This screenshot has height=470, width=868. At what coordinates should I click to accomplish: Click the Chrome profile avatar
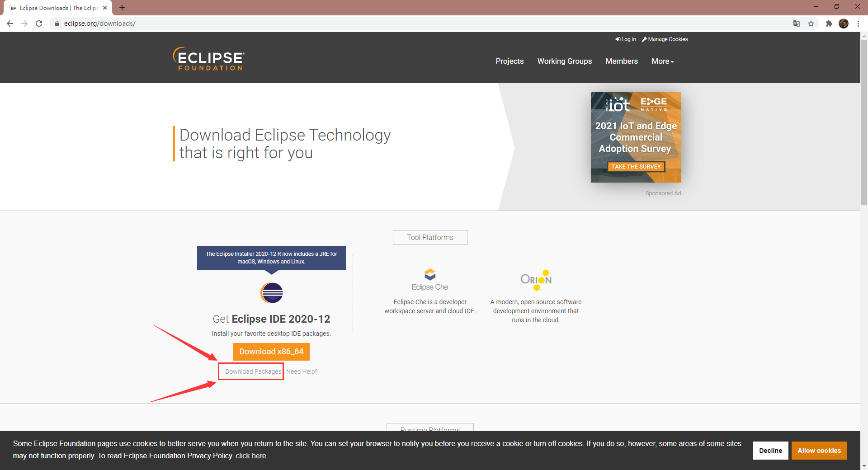[844, 23]
